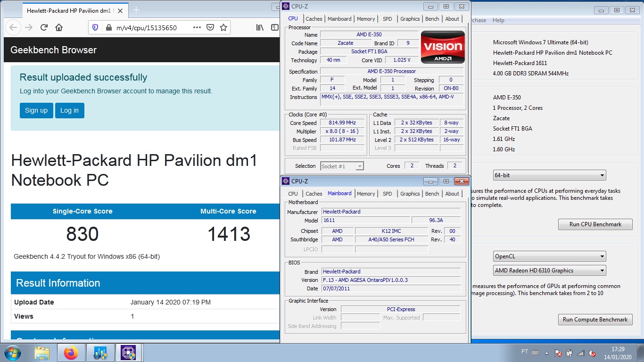Image resolution: width=644 pixels, height=362 pixels.
Task: Open SPD tab in lower CPU-Z
Action: (x=388, y=194)
